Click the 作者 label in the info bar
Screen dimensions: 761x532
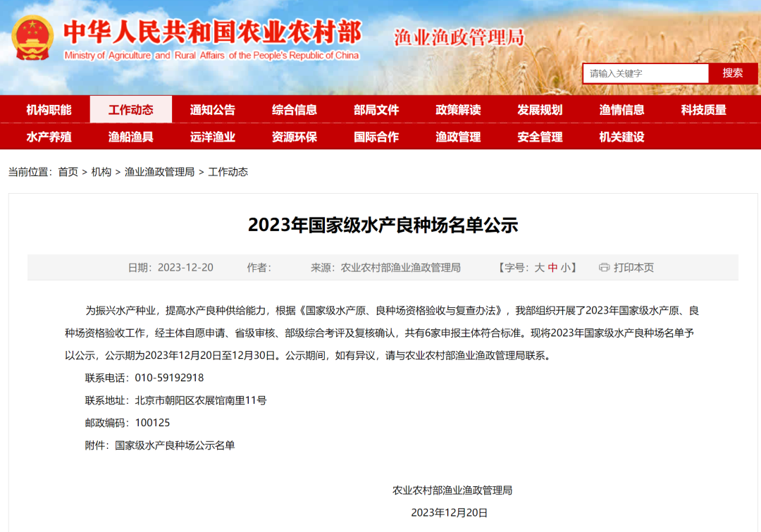click(x=259, y=268)
